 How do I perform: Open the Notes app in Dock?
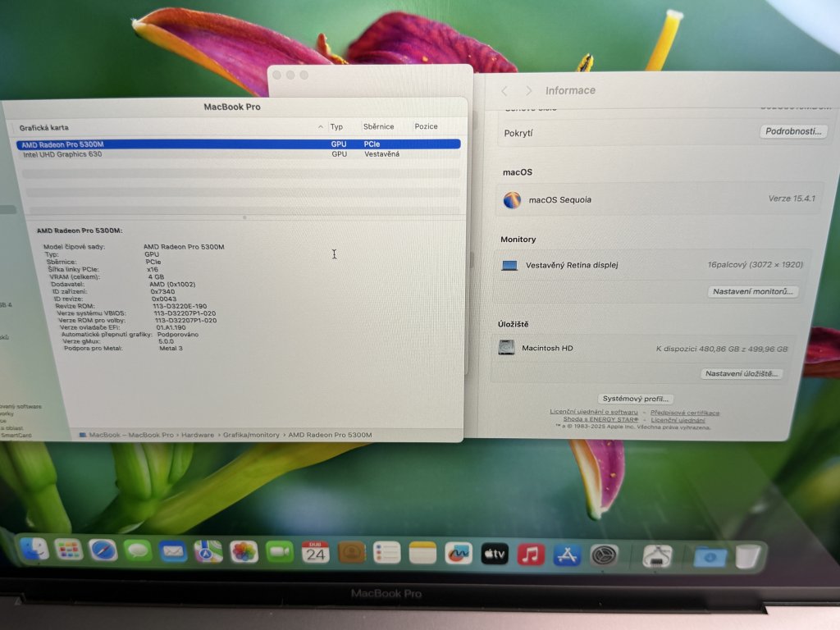coord(422,554)
